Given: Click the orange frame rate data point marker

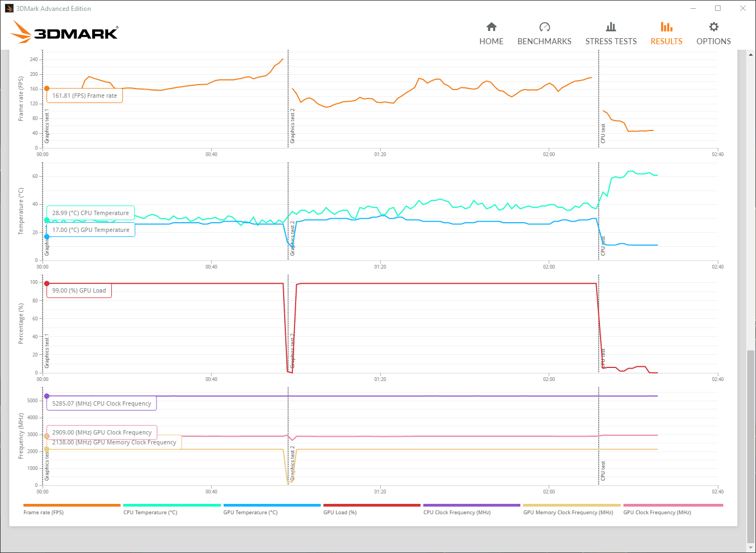Looking at the screenshot, I should (x=47, y=88).
